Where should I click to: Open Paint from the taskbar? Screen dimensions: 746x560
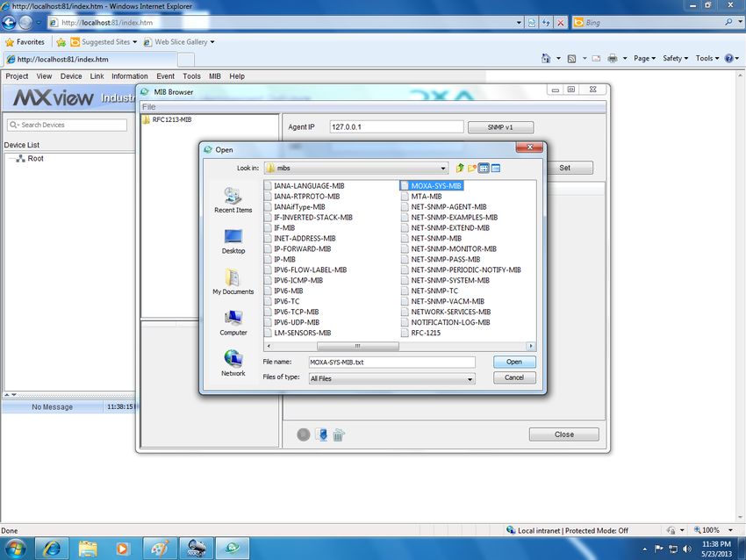pos(160,549)
